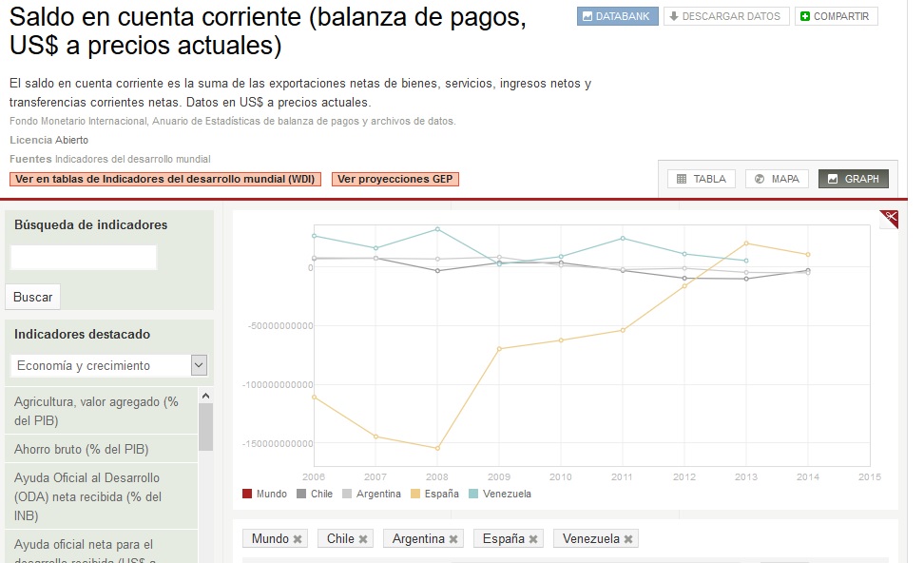Toggle Venezuela series in chart legend
Image resolution: width=924 pixels, height=563 pixels.
point(499,494)
